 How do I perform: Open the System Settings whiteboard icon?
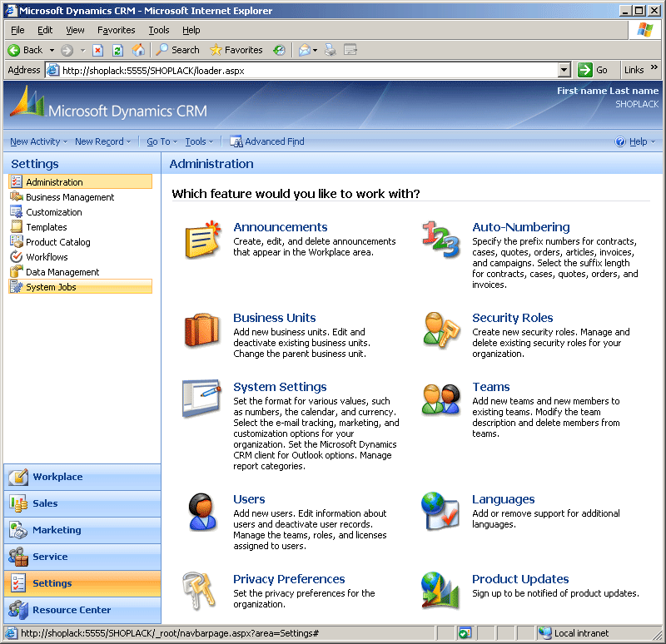tap(201, 399)
